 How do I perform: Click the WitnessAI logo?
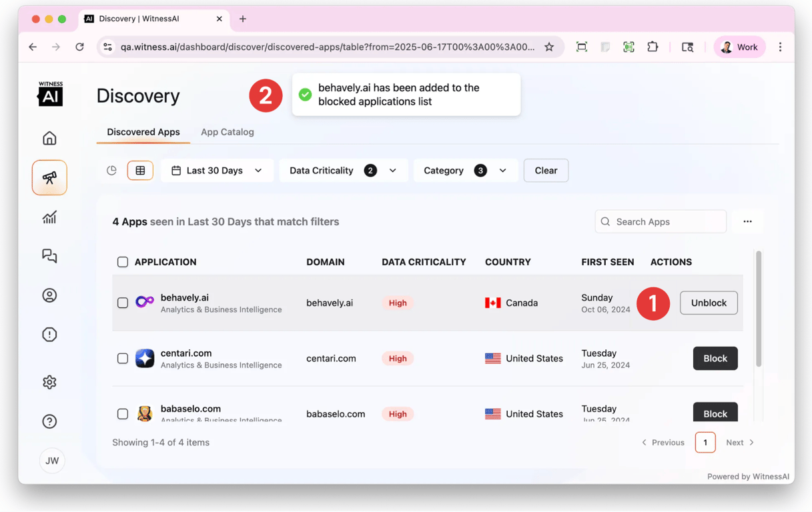[50, 94]
